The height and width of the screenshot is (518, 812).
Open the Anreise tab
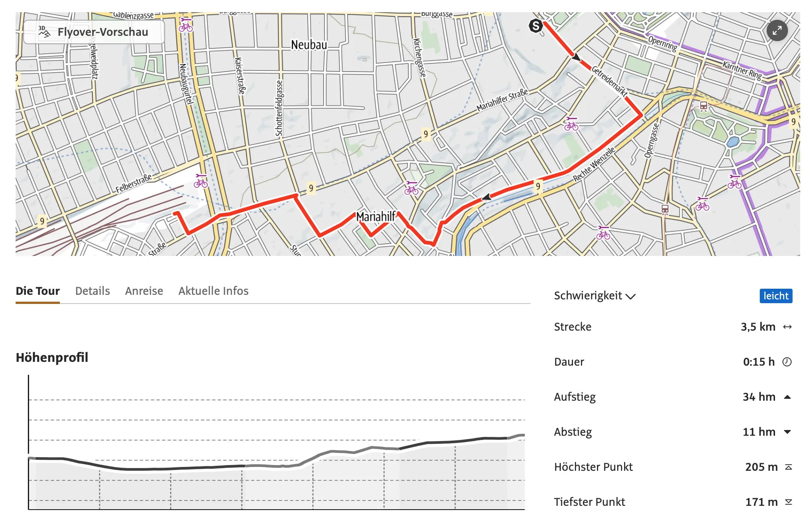[144, 291]
